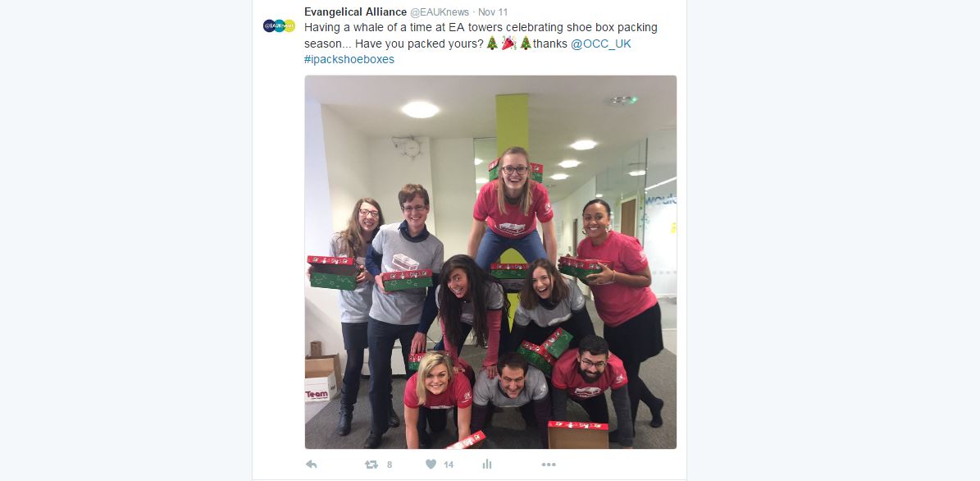Open the three-dot more options icon
The height and width of the screenshot is (481, 980).
pyautogui.click(x=549, y=464)
